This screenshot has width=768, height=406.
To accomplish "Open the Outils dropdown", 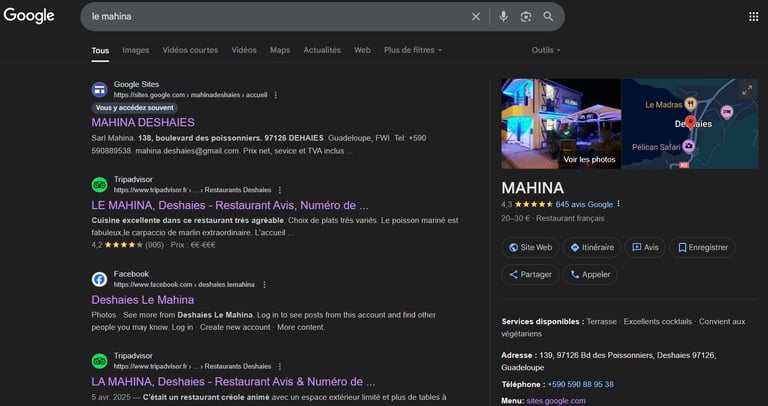I will [546, 50].
